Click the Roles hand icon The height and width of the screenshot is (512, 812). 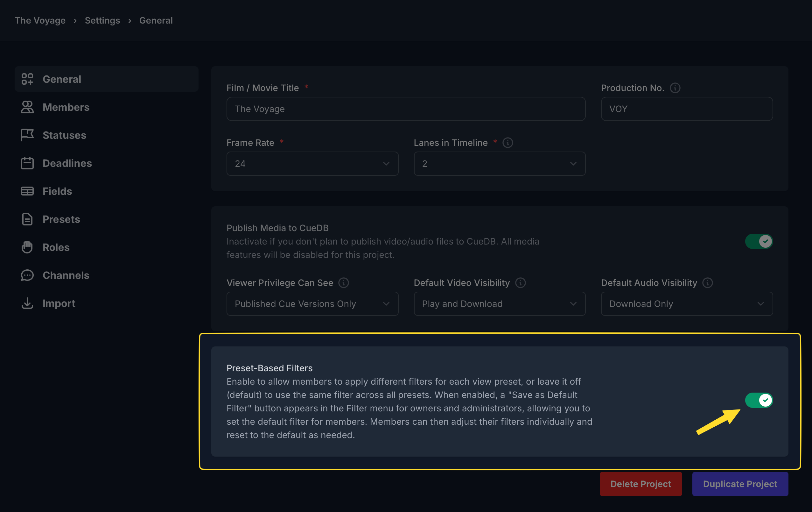[27, 247]
